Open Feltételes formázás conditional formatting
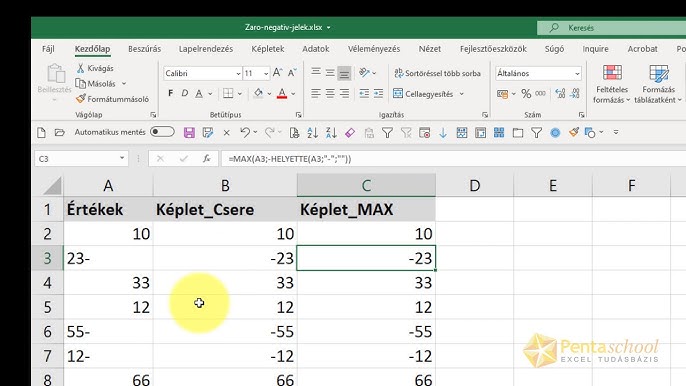This screenshot has height=386, width=686. coord(612,84)
